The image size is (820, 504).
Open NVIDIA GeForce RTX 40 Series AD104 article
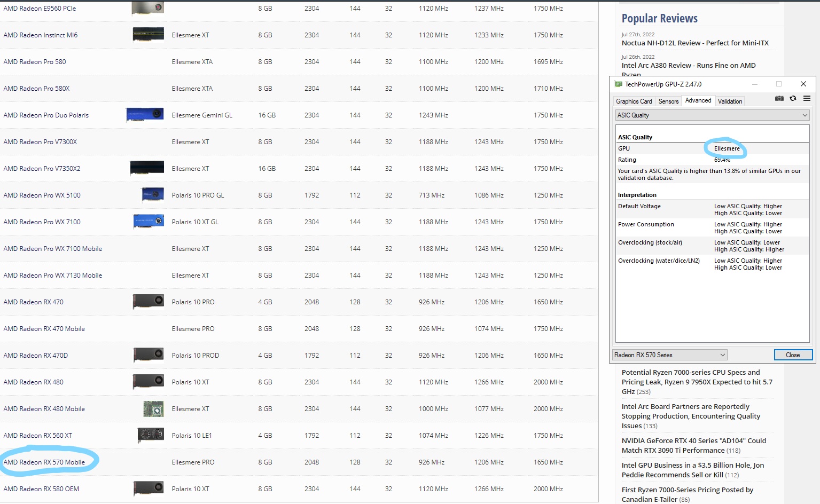(x=693, y=445)
